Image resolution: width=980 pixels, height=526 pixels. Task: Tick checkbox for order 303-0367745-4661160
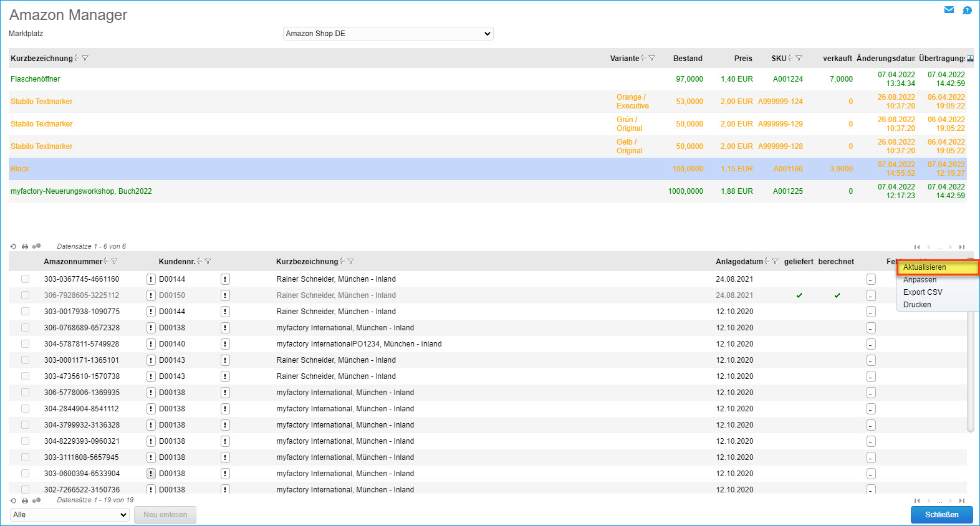click(x=25, y=279)
